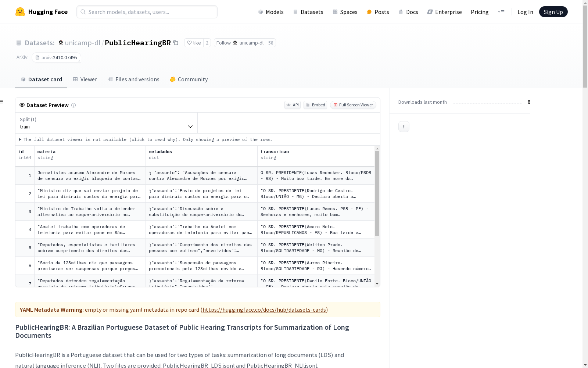
Task: Open the more navigation menu icon
Action: tap(501, 12)
